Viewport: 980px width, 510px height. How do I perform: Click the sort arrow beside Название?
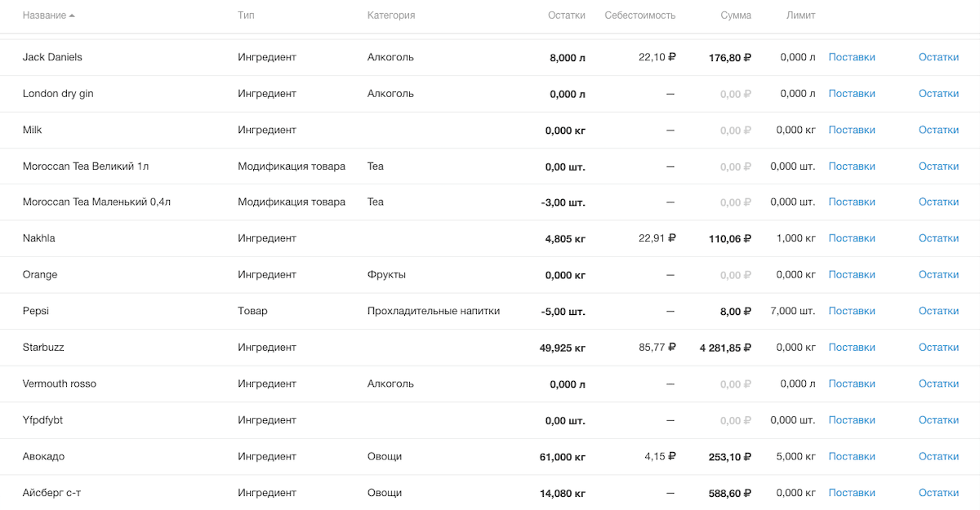tap(72, 16)
